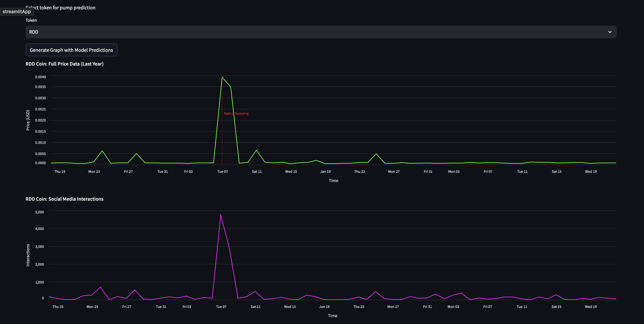Click 'RDD Coin: Full Price Data' heading
The height and width of the screenshot is (324, 644).
(65, 64)
